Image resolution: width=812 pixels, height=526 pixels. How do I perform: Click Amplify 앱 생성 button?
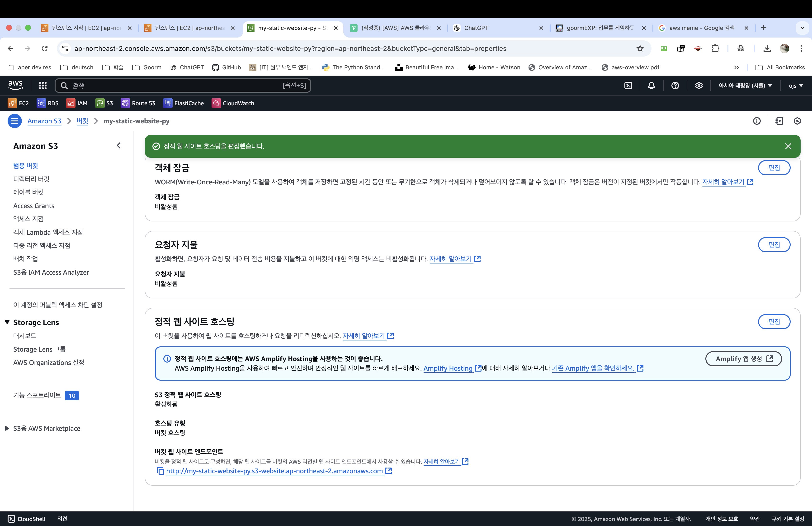coord(743,359)
